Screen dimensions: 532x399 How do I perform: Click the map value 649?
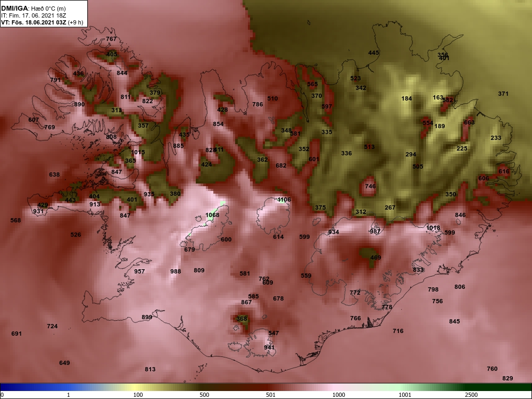pyautogui.click(x=64, y=363)
